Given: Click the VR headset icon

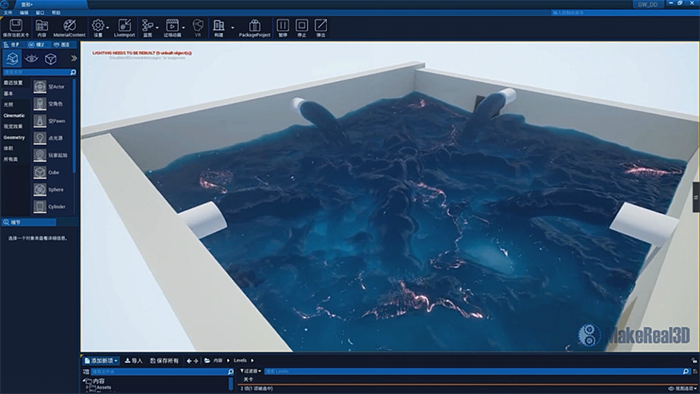Looking at the screenshot, I should coord(198,25).
